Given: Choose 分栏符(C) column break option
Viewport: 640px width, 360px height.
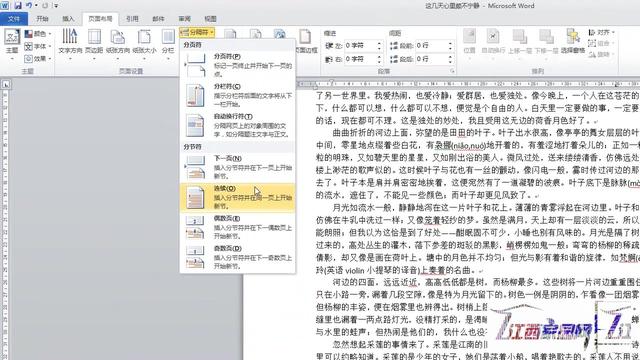Looking at the screenshot, I should pyautogui.click(x=238, y=95).
